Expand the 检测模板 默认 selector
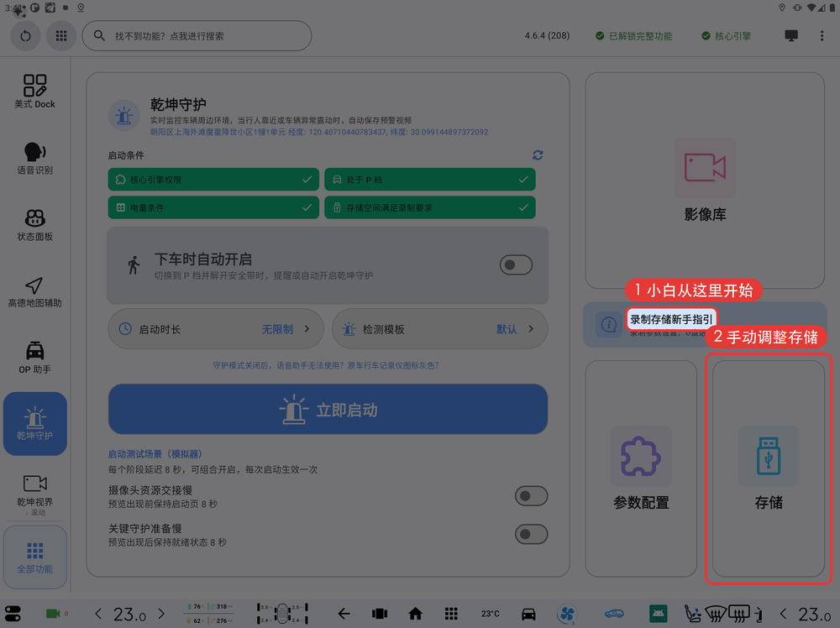This screenshot has height=628, width=840. 440,329
